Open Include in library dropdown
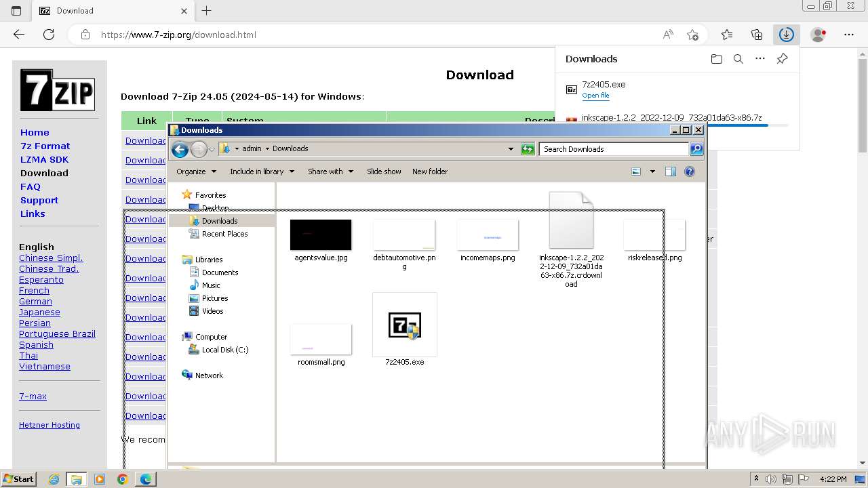Screen dimensions: 868x488 (262, 171)
